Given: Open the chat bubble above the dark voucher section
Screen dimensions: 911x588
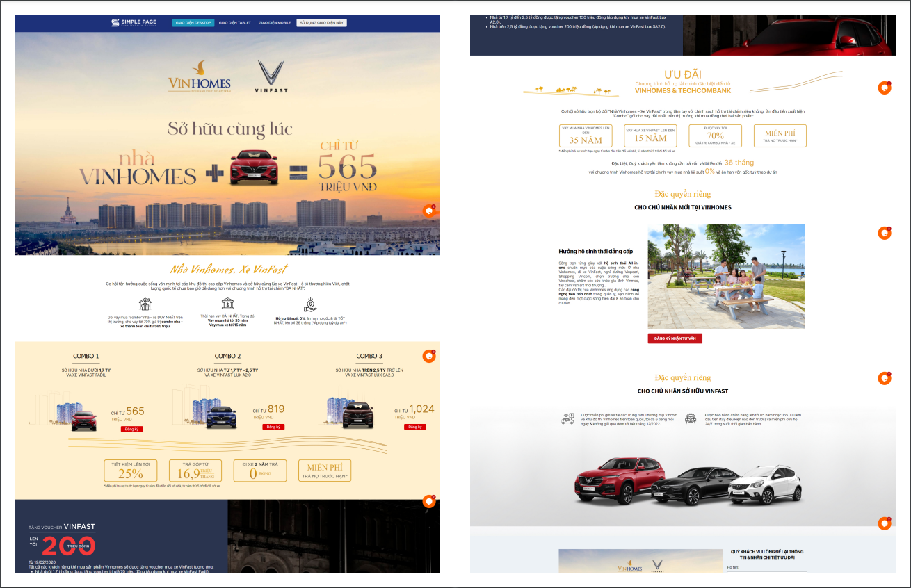Looking at the screenshot, I should [x=429, y=501].
